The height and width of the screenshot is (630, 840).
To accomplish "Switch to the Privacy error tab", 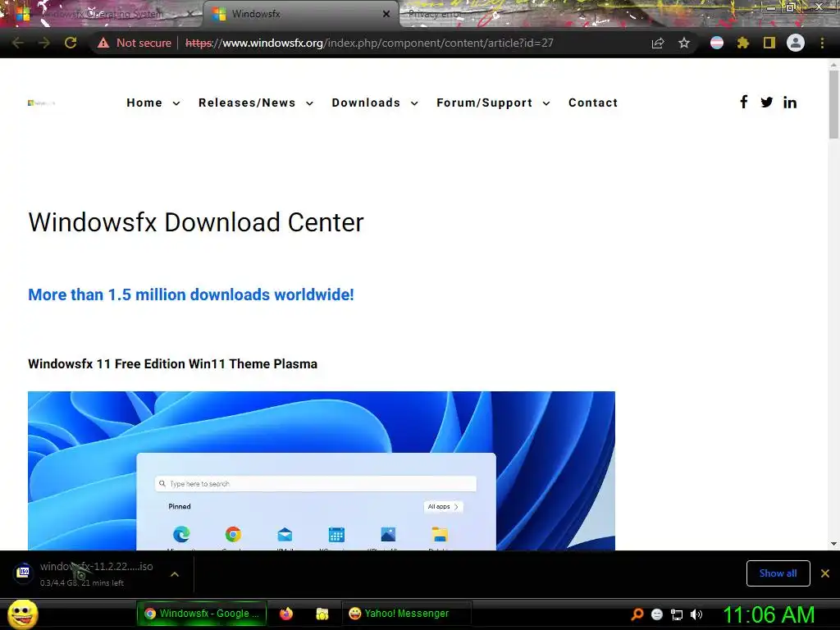I will pyautogui.click(x=435, y=14).
